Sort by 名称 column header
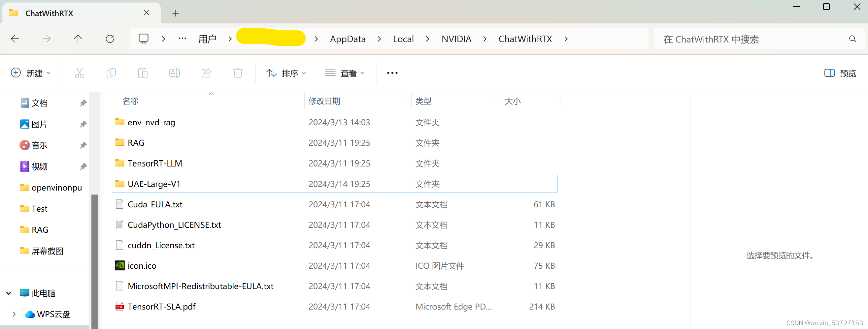 coord(130,101)
